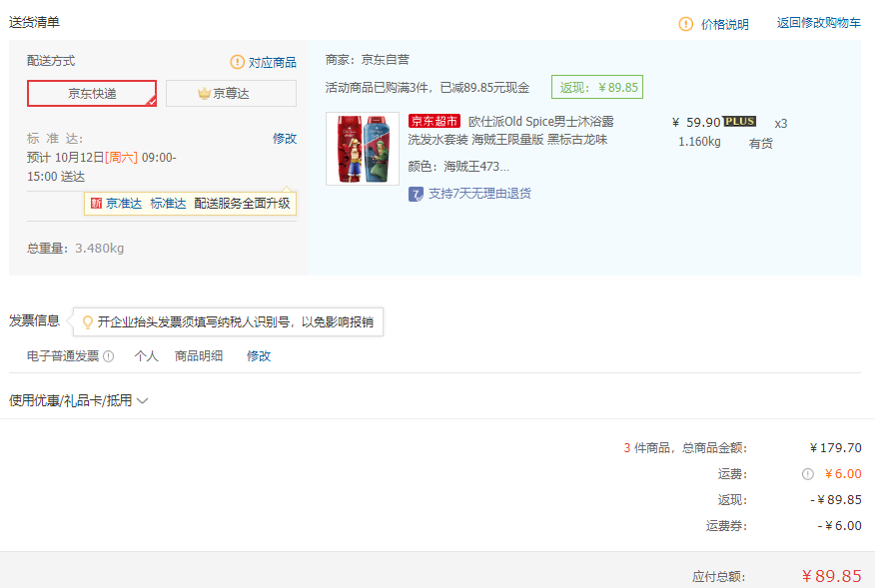Click the Old Spice product thumbnail
The image size is (875, 588).
pos(363,149)
